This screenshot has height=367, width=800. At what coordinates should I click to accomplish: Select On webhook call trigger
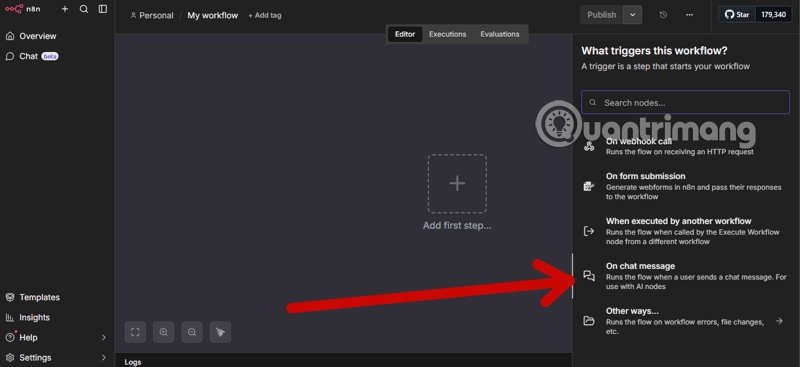tap(685, 146)
